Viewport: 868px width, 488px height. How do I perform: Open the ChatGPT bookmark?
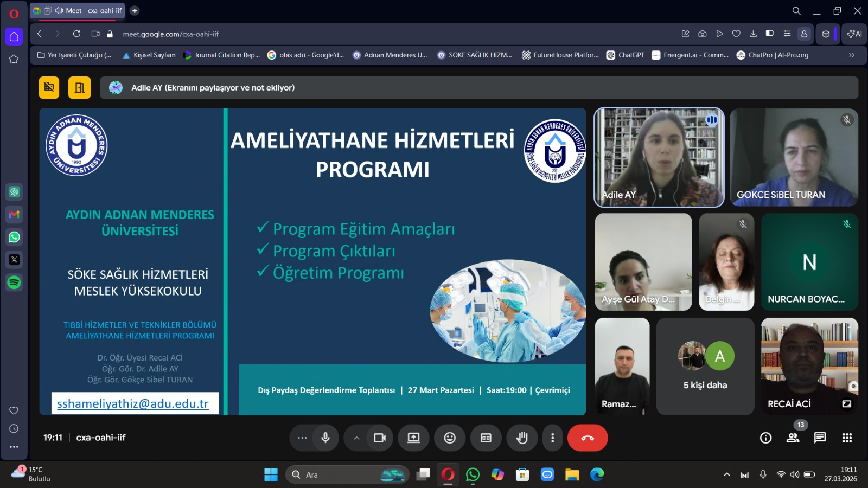click(626, 55)
